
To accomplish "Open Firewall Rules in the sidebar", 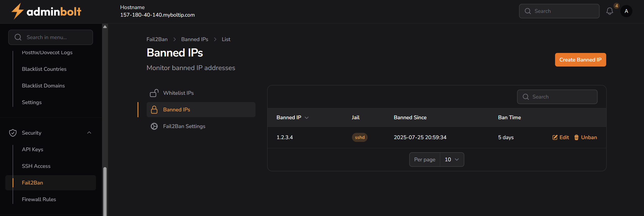I will tap(39, 199).
